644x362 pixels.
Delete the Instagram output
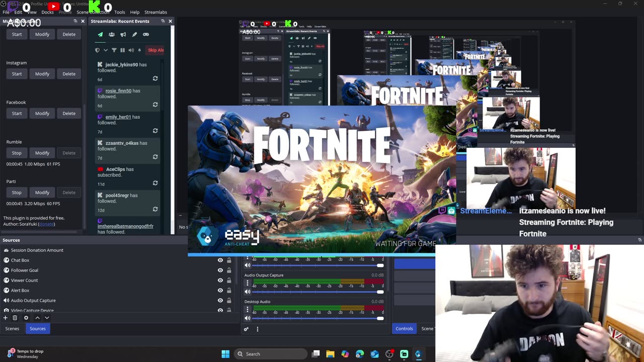click(69, 74)
